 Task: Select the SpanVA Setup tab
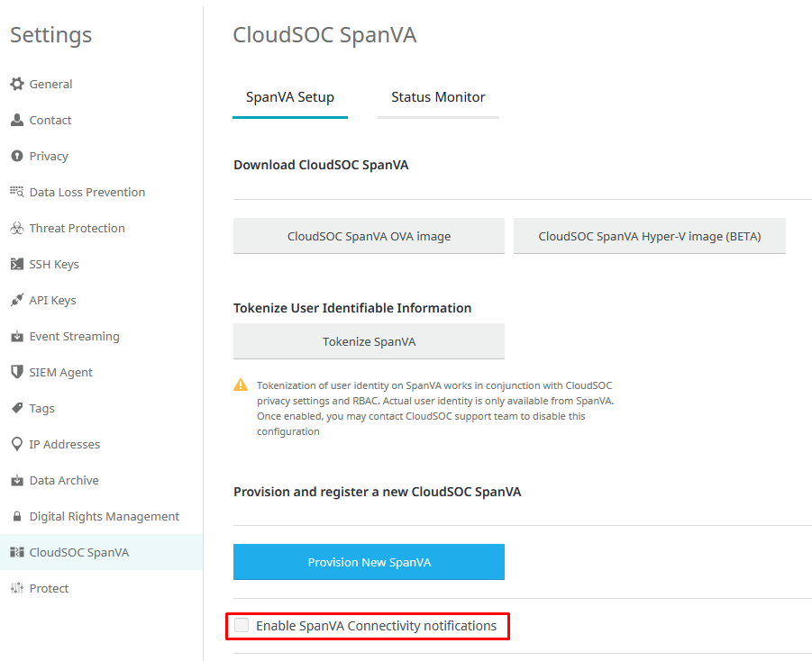click(x=290, y=97)
